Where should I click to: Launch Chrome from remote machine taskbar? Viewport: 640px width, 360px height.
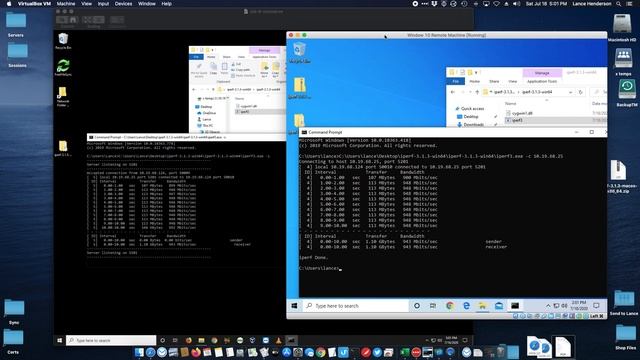coord(450,306)
